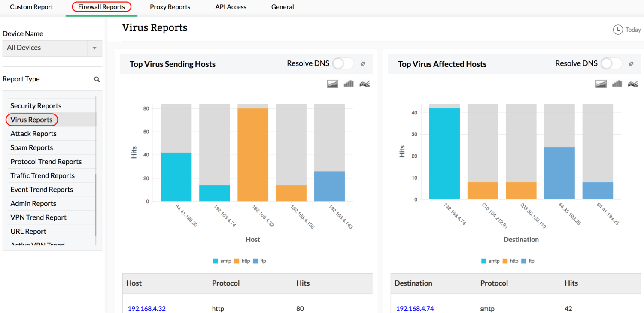Choose line chart view for Virus Sending Hosts

pos(365,84)
